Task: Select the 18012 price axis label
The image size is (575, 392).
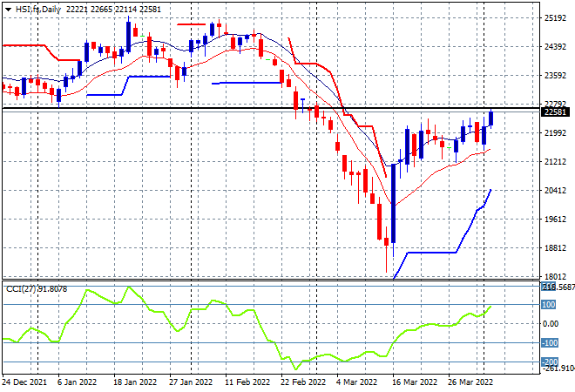Action: (555, 276)
